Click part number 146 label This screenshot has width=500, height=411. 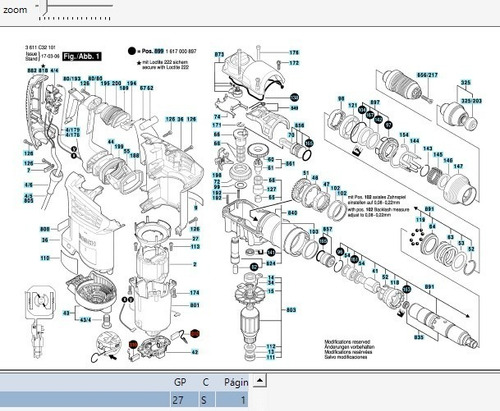(448, 161)
